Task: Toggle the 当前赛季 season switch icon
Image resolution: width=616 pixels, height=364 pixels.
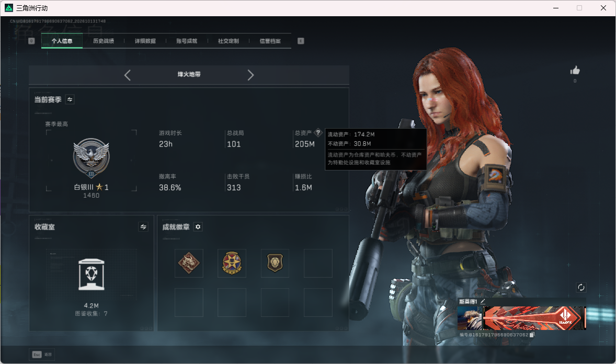Action: click(70, 99)
